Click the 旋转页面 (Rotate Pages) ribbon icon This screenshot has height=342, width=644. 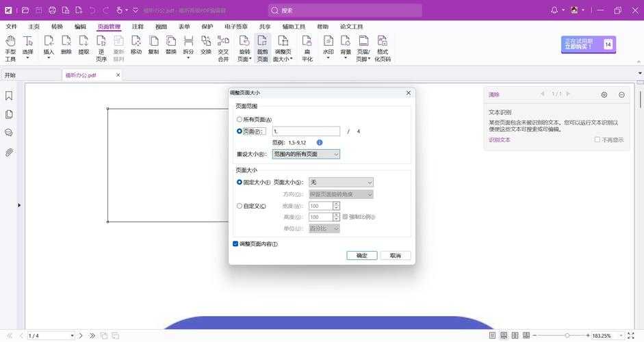click(244, 48)
